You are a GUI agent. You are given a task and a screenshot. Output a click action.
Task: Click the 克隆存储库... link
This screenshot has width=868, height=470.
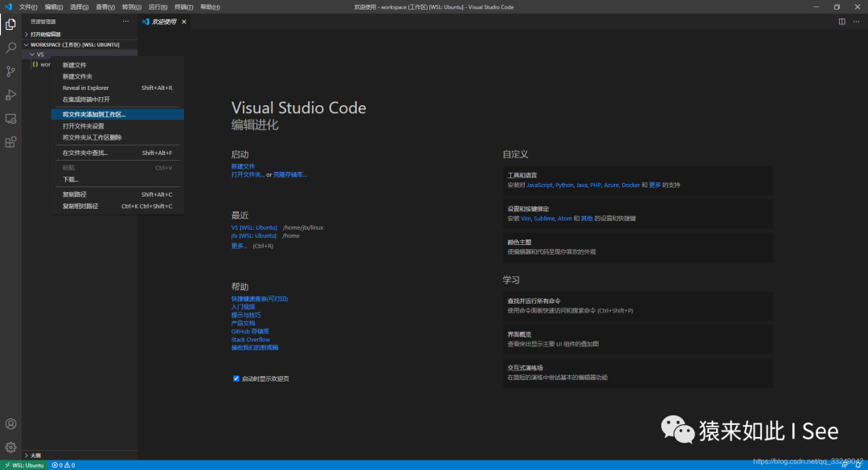290,174
